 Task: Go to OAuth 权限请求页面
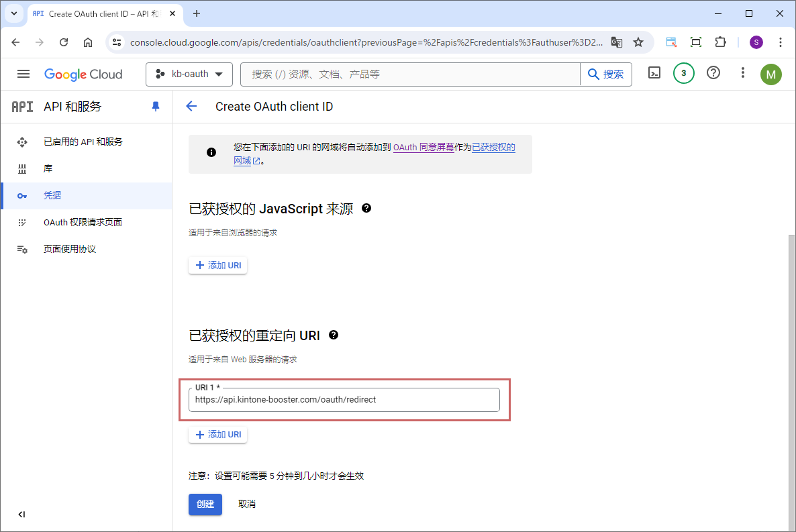83,223
